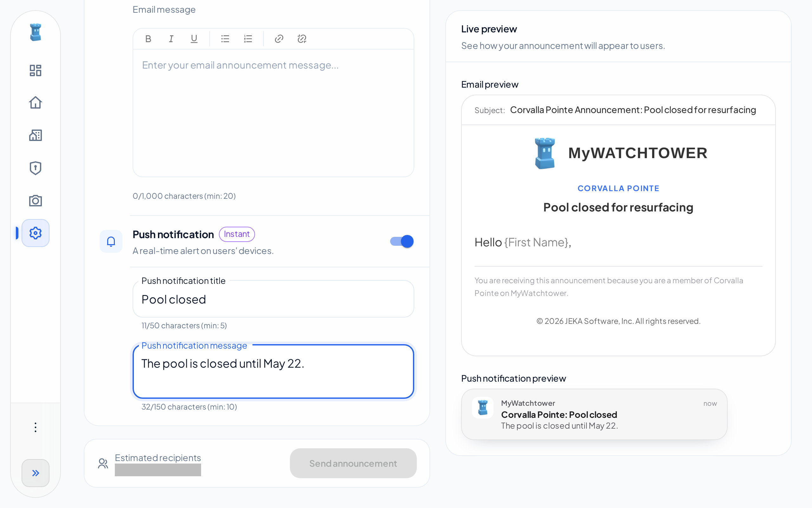Insert a bulleted list
The width and height of the screenshot is (812, 508).
(225, 39)
